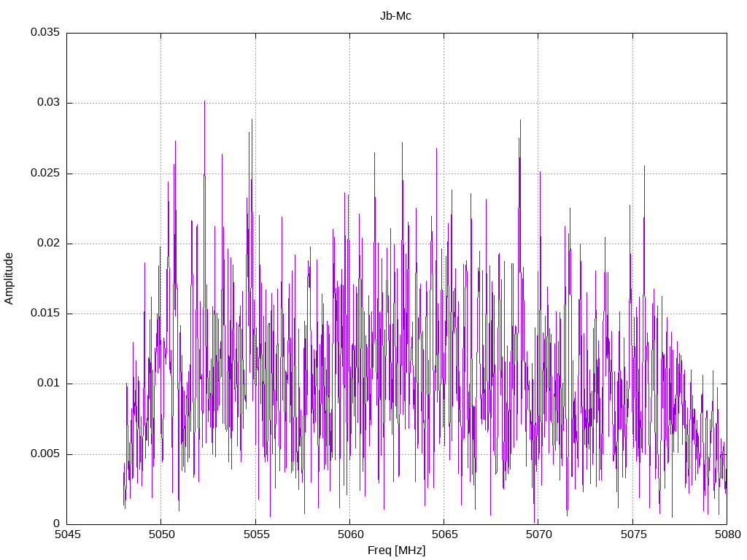Click the x-axis tick label 5050
The image size is (747, 560).
click(x=162, y=534)
